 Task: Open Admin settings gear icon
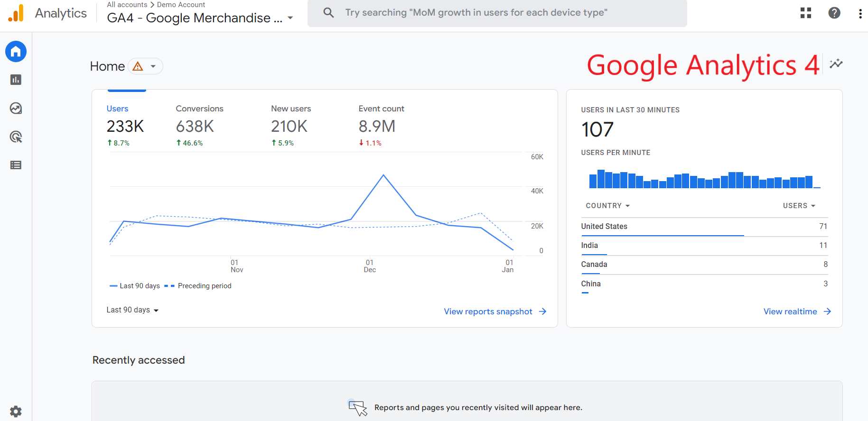(x=16, y=411)
